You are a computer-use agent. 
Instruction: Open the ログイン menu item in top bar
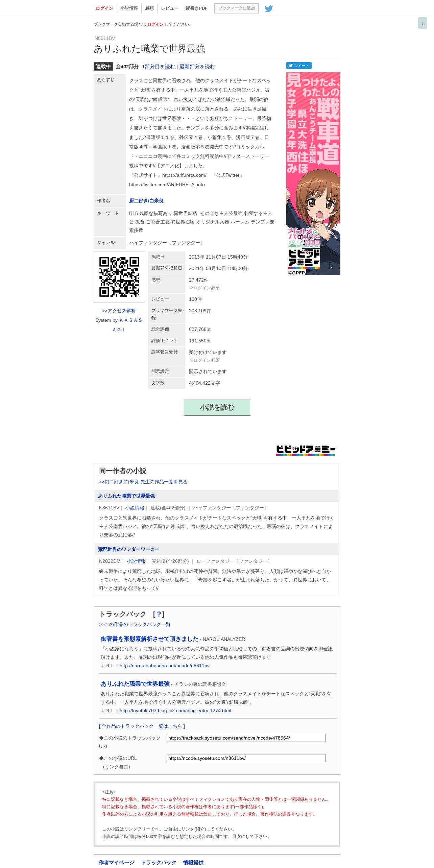click(104, 8)
